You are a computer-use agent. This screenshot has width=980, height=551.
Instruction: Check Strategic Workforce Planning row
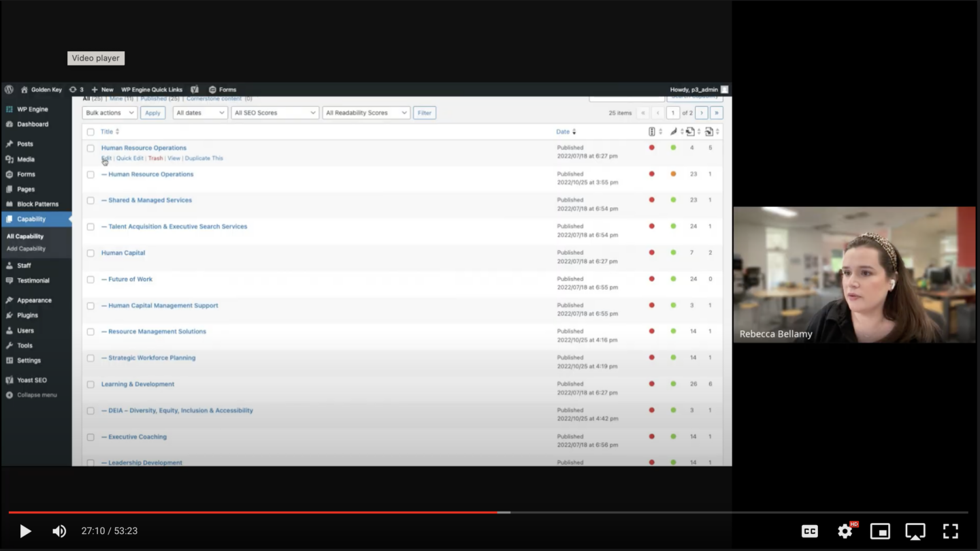[91, 358]
